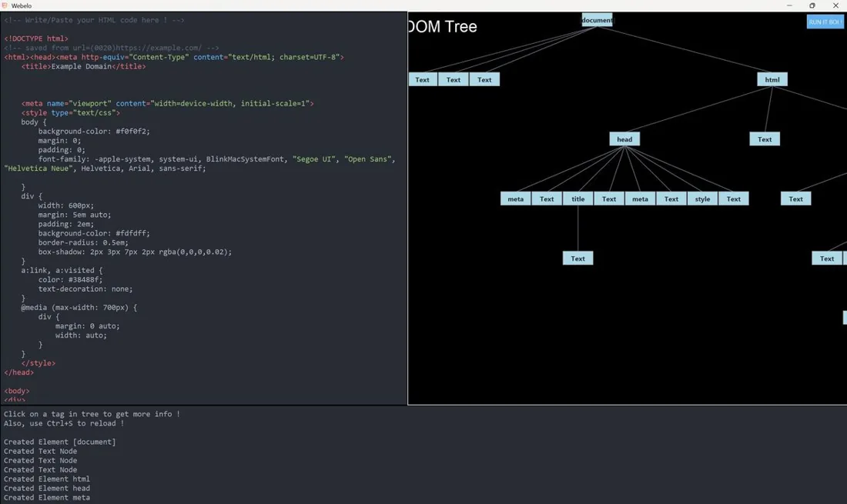The width and height of the screenshot is (847, 504).
Task: Place cursor on the meta viewport line
Action: coord(167,104)
